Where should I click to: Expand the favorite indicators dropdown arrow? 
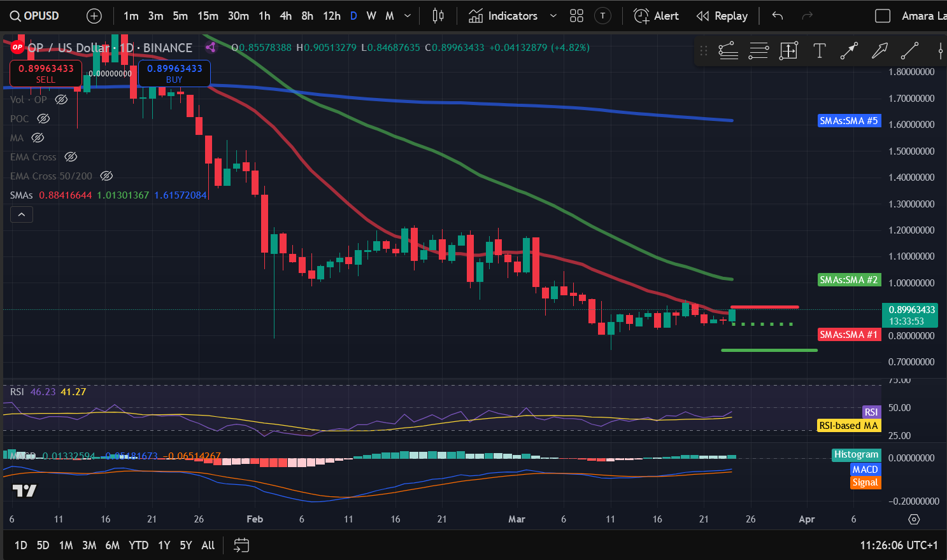(x=553, y=16)
